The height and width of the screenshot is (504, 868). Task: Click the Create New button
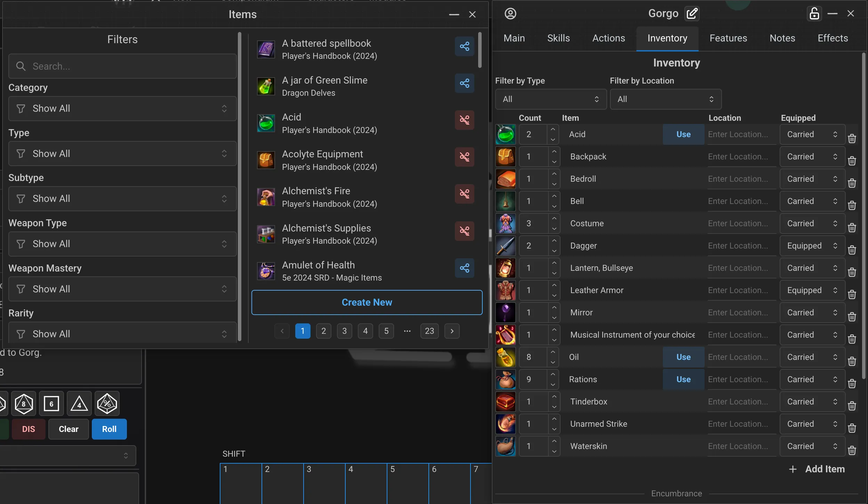(x=367, y=302)
